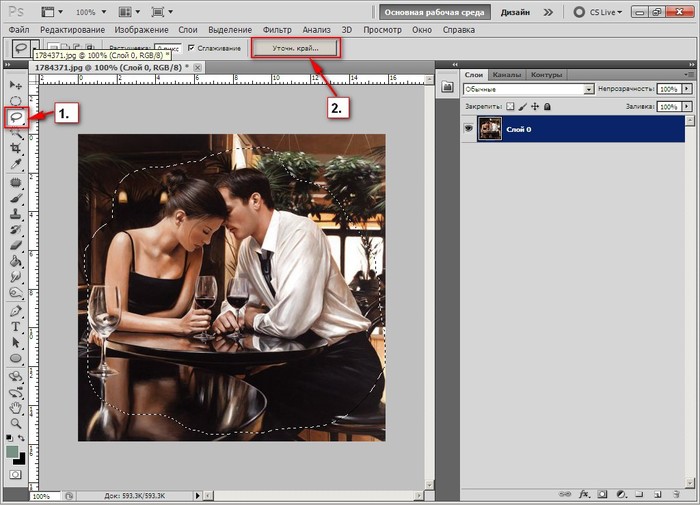Select the Clone Stamp tool

(x=16, y=214)
